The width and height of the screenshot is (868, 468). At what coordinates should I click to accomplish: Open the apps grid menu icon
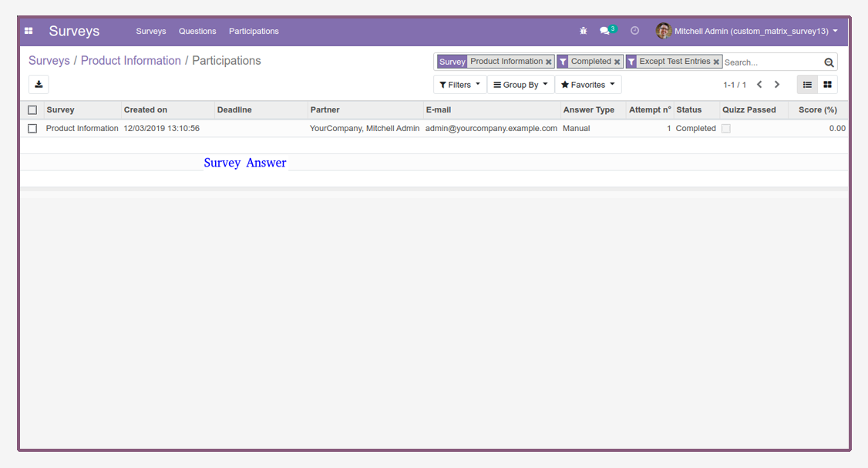click(29, 31)
